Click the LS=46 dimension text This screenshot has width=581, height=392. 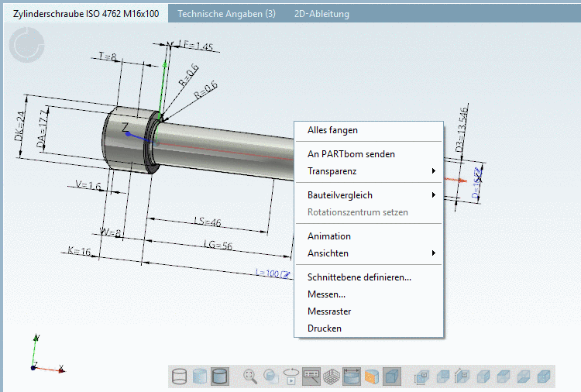[x=208, y=222]
